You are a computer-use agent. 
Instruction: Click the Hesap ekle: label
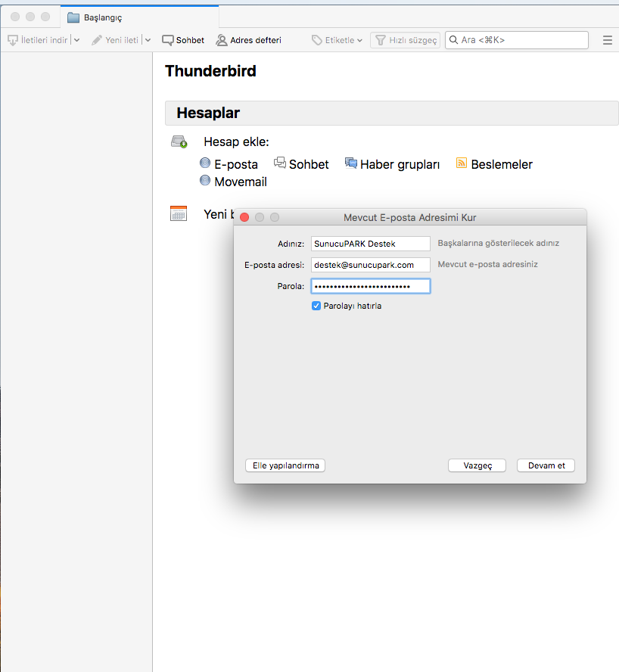pyautogui.click(x=236, y=142)
